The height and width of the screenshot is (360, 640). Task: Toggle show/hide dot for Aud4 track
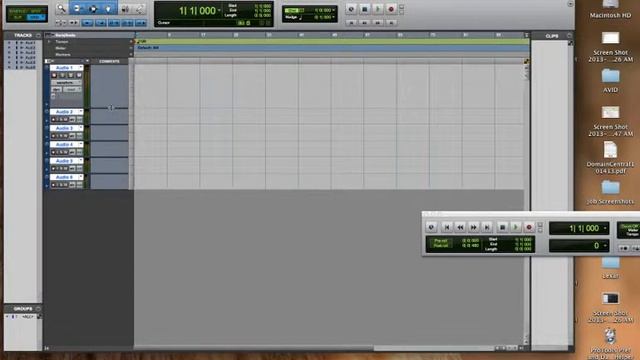9,58
